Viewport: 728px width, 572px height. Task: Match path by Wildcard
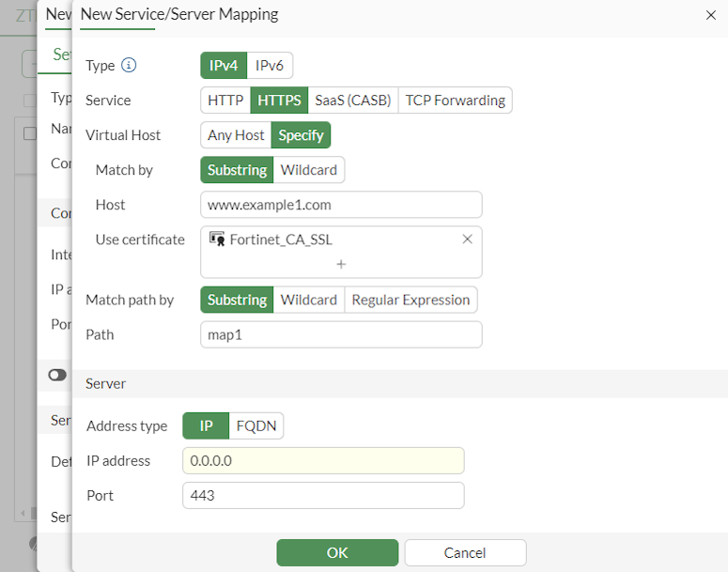click(x=309, y=300)
